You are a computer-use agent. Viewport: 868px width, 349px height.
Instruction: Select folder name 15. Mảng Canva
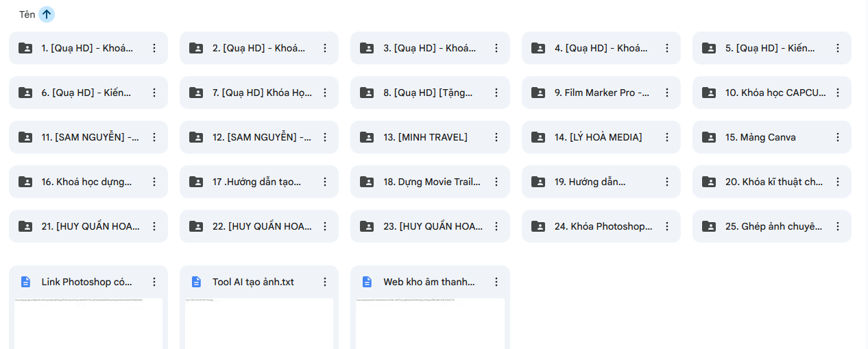point(760,137)
